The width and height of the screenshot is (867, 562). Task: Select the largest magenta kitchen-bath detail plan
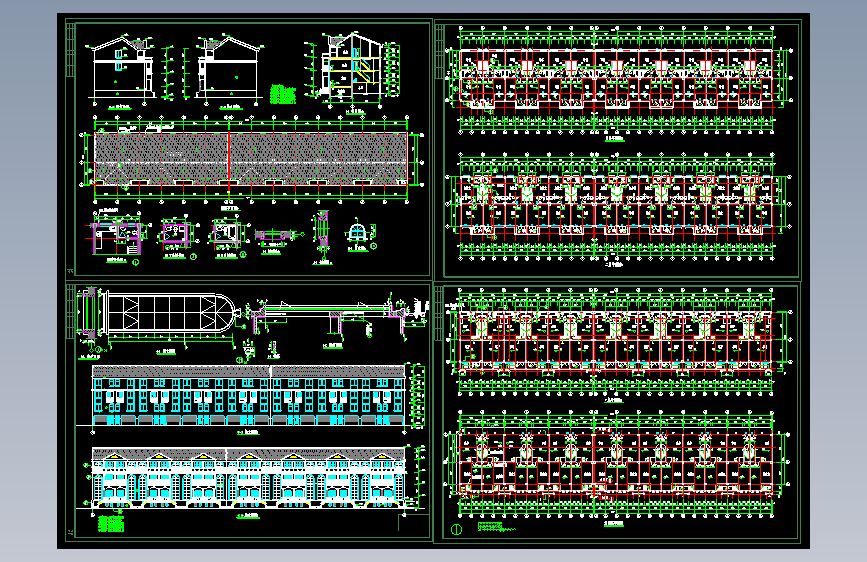(x=118, y=236)
